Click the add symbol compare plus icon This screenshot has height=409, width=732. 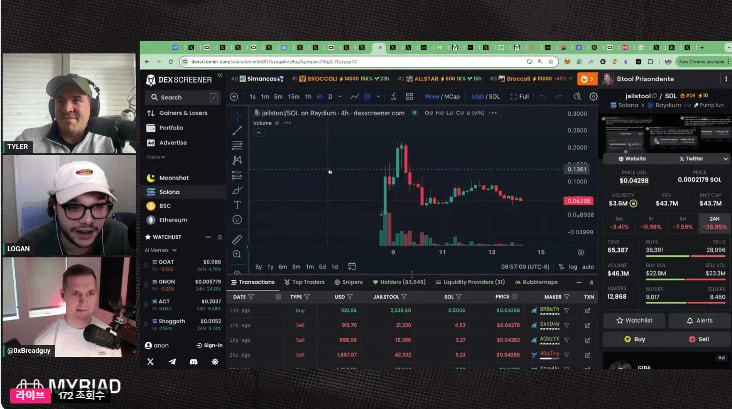pos(234,97)
